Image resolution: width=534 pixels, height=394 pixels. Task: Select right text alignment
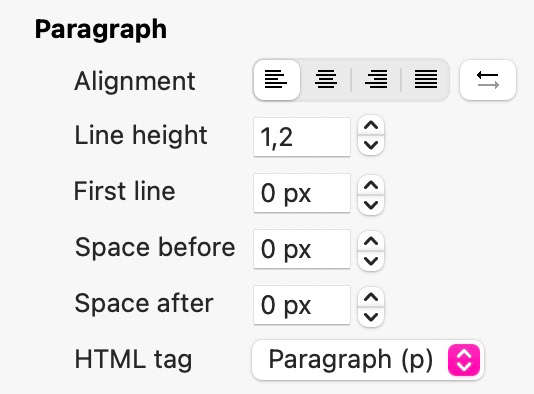pyautogui.click(x=376, y=80)
